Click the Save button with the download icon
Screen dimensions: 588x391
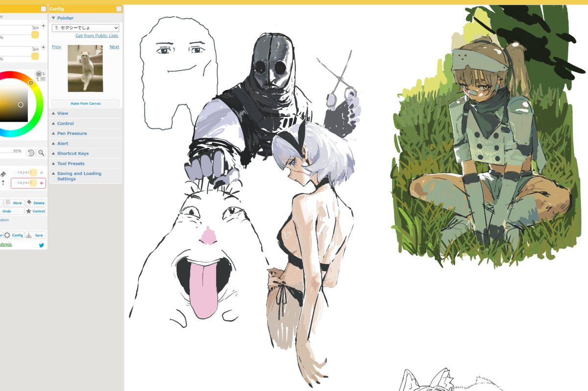[35, 235]
